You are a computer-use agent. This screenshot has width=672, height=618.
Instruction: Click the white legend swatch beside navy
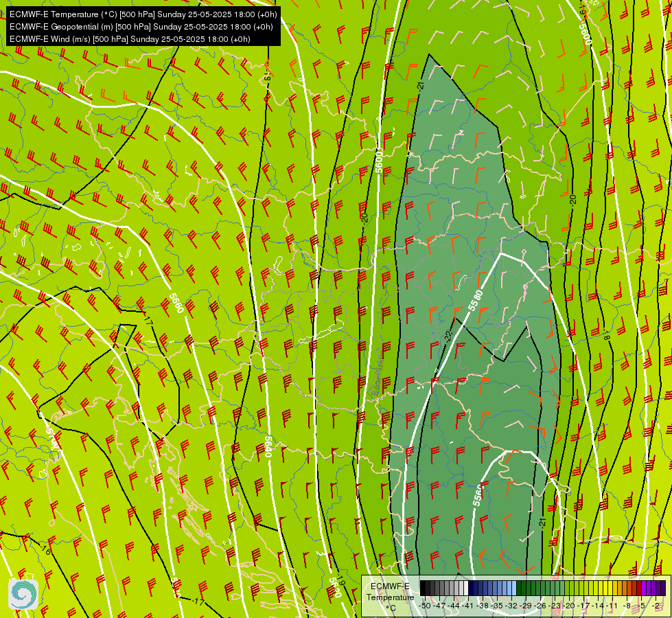pyautogui.click(x=466, y=588)
